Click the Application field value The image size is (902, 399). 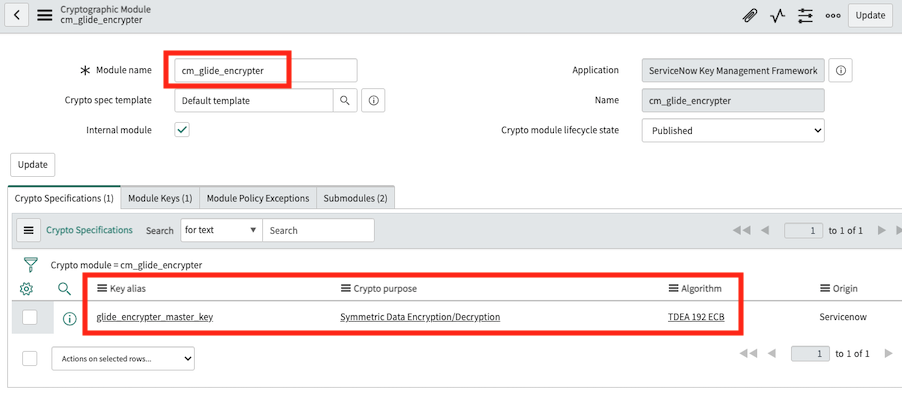[733, 70]
